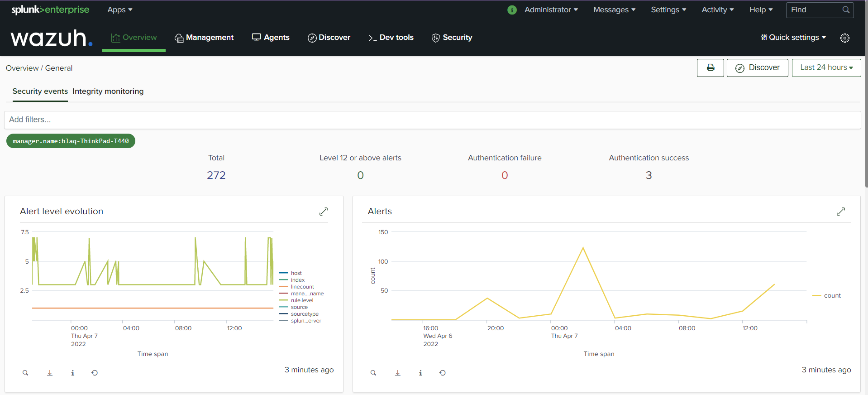
Task: Toggle the sourcetype legend entry
Action: pyautogui.click(x=299, y=314)
